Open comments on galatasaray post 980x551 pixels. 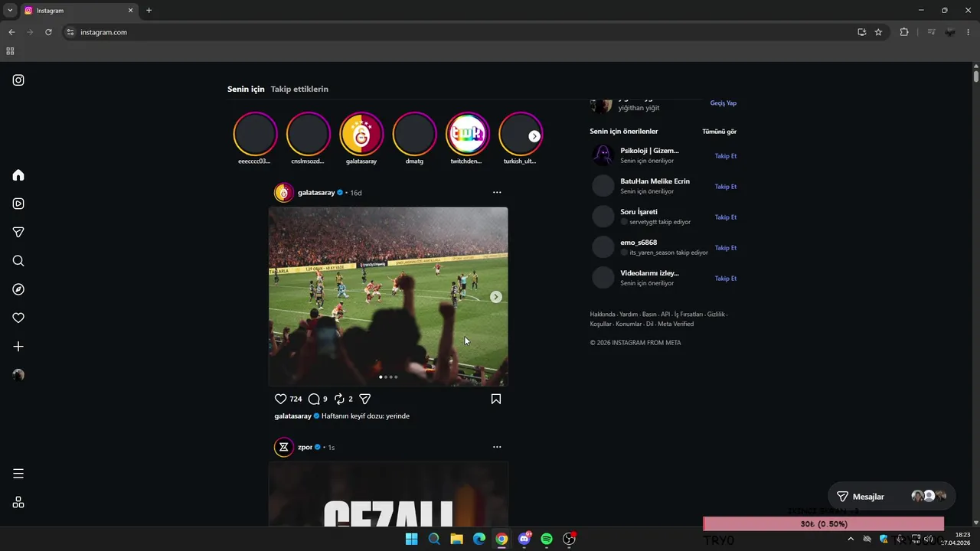(314, 399)
